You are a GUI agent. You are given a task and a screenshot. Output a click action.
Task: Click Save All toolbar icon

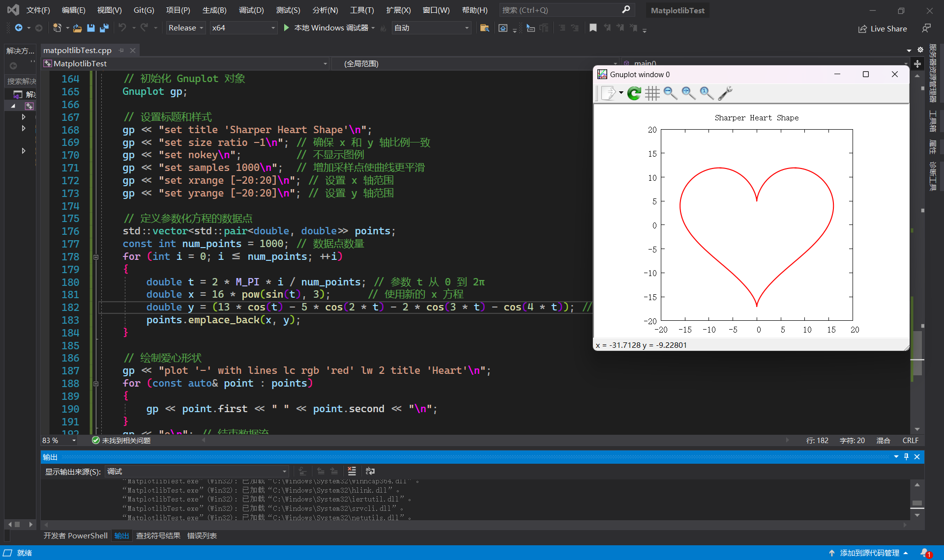[104, 28]
